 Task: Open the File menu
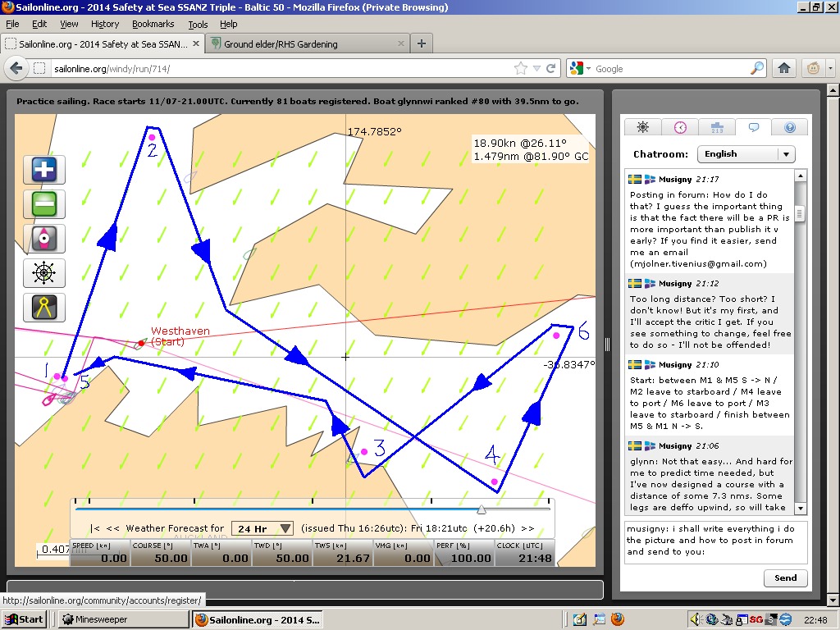coord(12,24)
